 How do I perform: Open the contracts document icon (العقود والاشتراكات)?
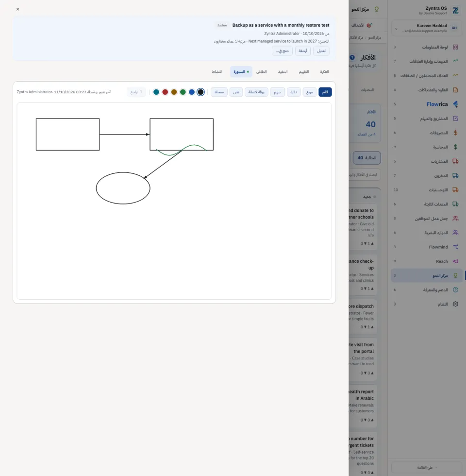(x=455, y=90)
